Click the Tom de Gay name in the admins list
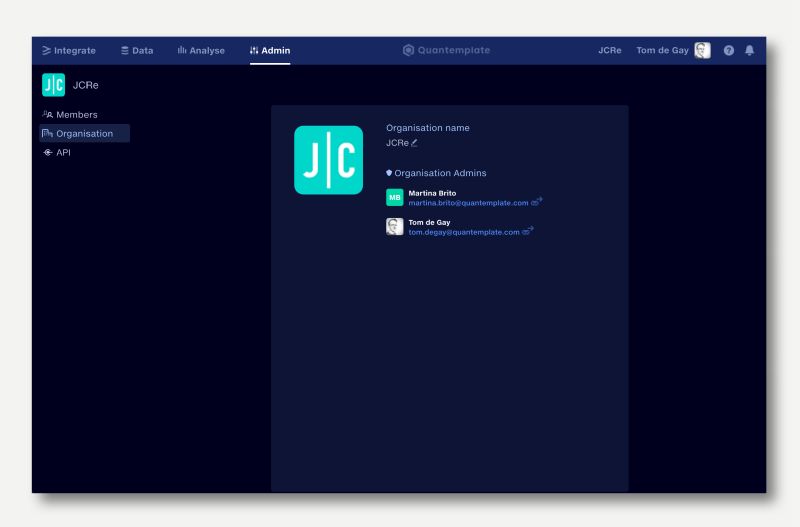 (429, 222)
